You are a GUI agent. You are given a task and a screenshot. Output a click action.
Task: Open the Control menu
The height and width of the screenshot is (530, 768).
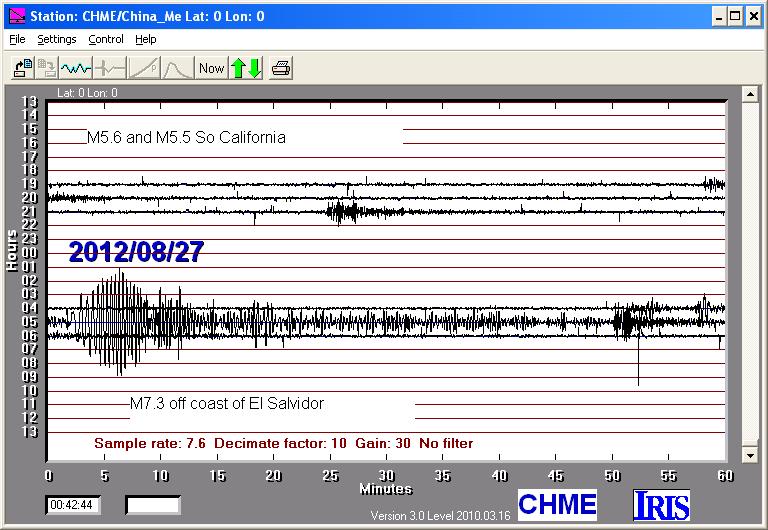(x=106, y=40)
